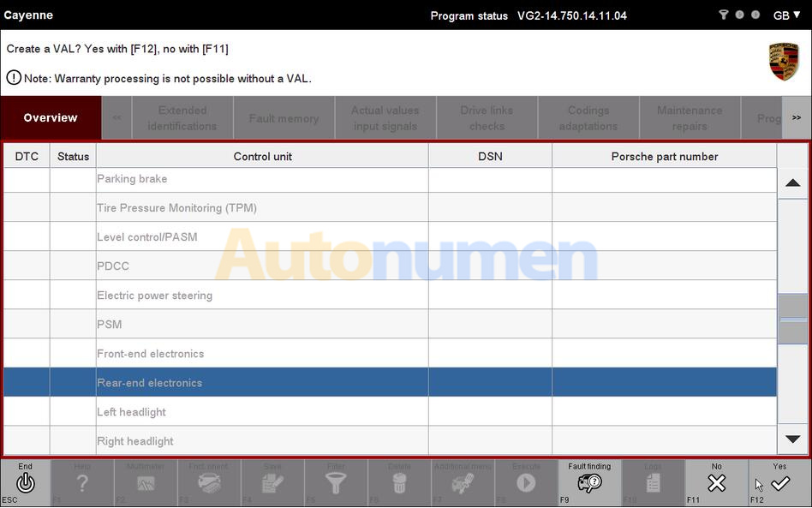Screen dimensions: 812x508
Task: Select Tire Pressure Monitoring (TPM) row
Action: 262,208
